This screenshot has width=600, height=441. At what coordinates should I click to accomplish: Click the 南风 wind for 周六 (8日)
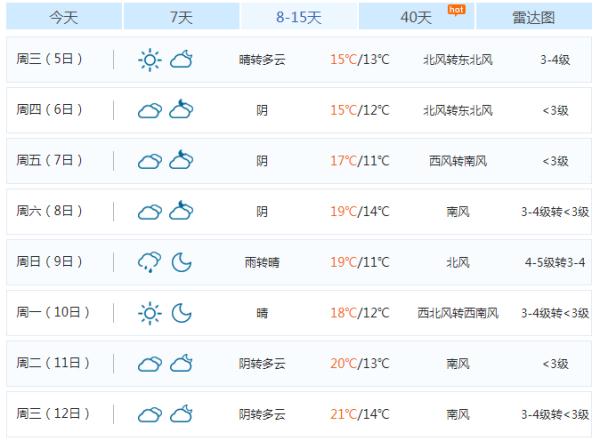pos(458,212)
